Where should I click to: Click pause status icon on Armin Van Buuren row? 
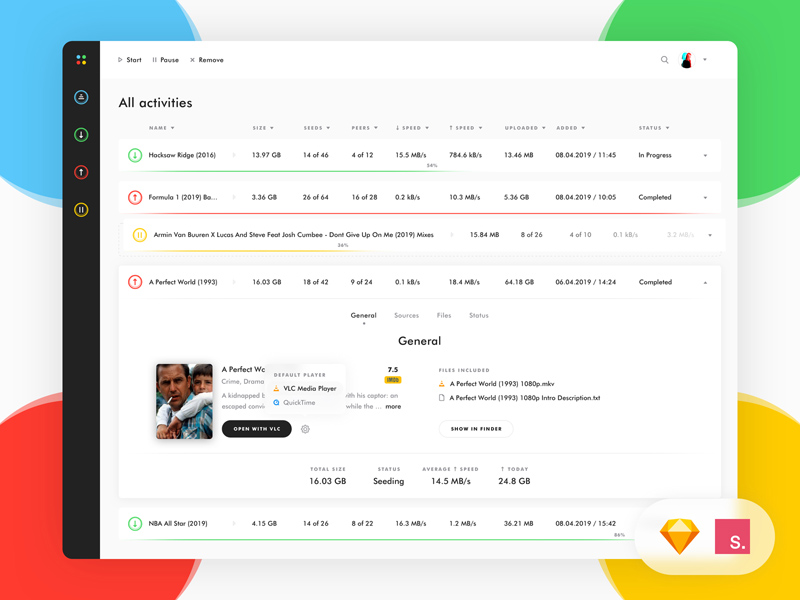(139, 235)
